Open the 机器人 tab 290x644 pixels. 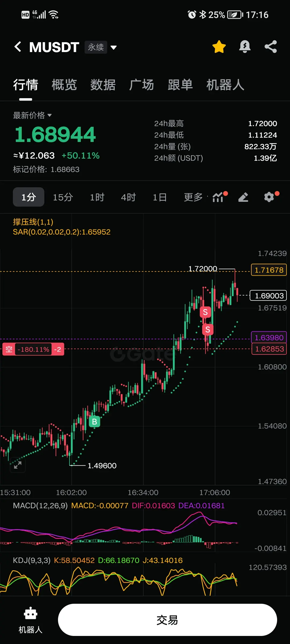tap(226, 85)
